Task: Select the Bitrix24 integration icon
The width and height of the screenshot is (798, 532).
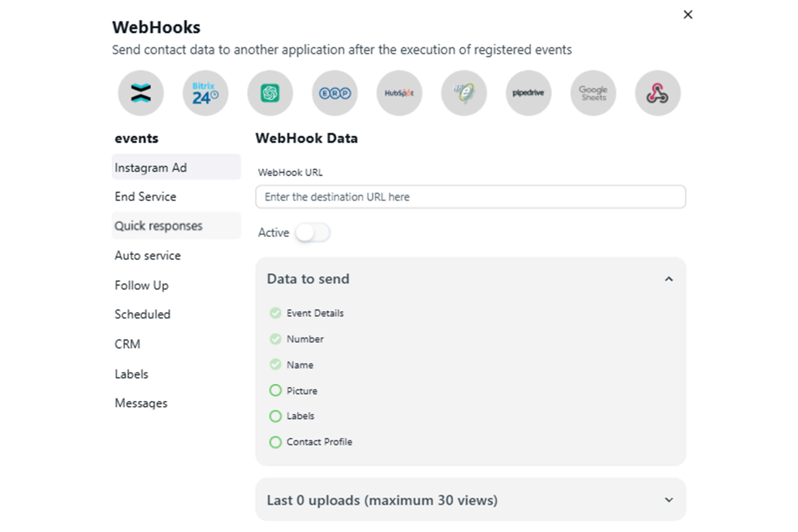Action: click(x=205, y=93)
